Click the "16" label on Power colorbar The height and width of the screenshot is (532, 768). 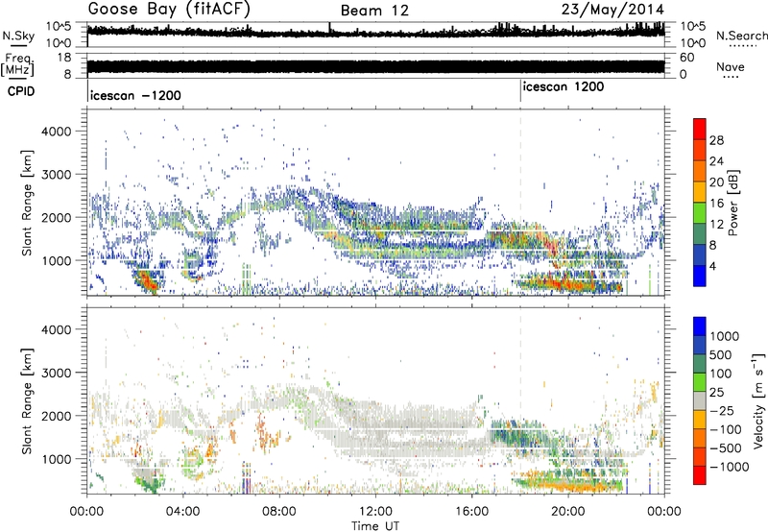point(716,203)
